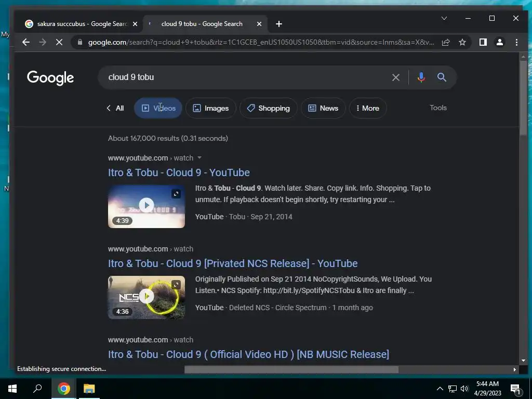Open the Windows Start menu
The image size is (532, 399).
pyautogui.click(x=12, y=389)
